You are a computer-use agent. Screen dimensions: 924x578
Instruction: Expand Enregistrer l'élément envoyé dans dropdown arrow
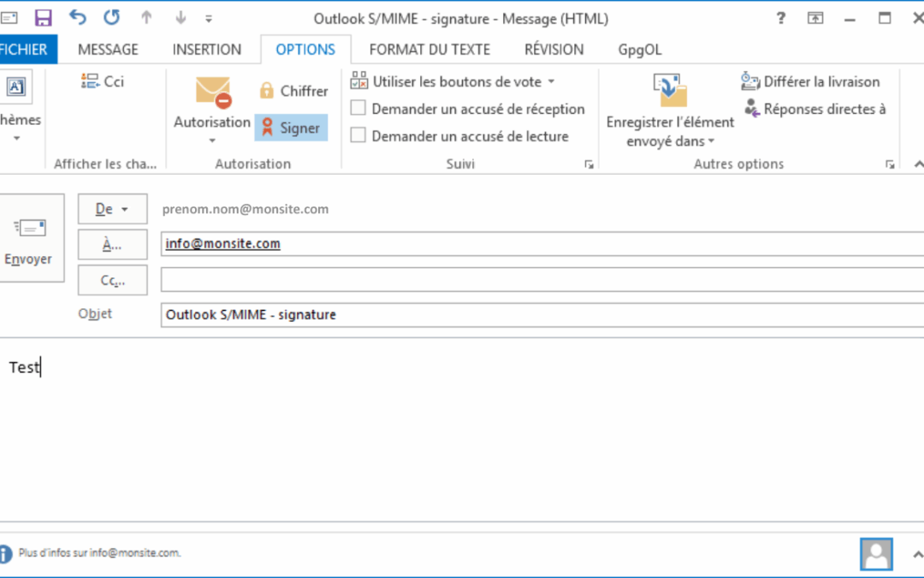click(711, 141)
